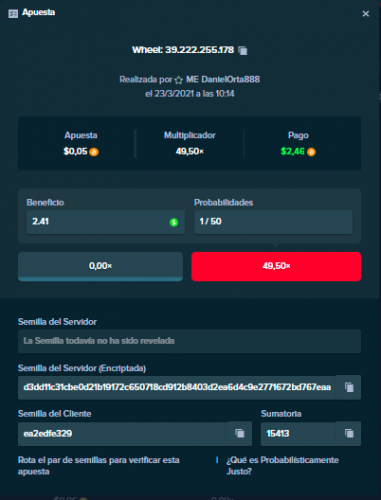Click the 'Probabilidades' label
The height and width of the screenshot is (500, 381).
(x=224, y=203)
